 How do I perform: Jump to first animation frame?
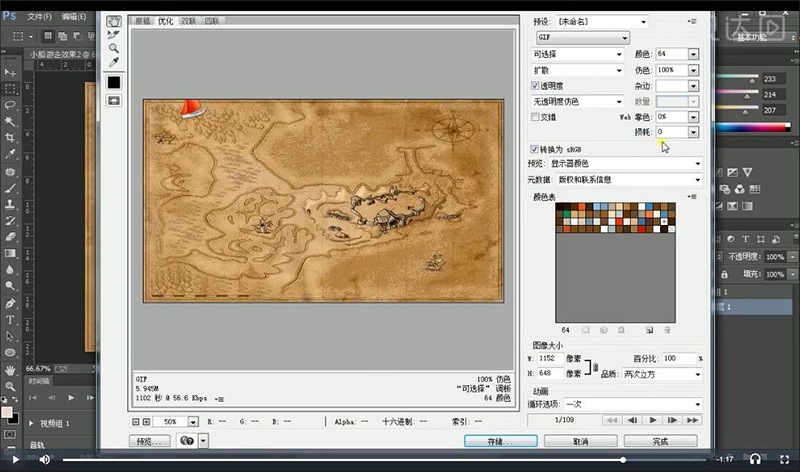point(612,420)
